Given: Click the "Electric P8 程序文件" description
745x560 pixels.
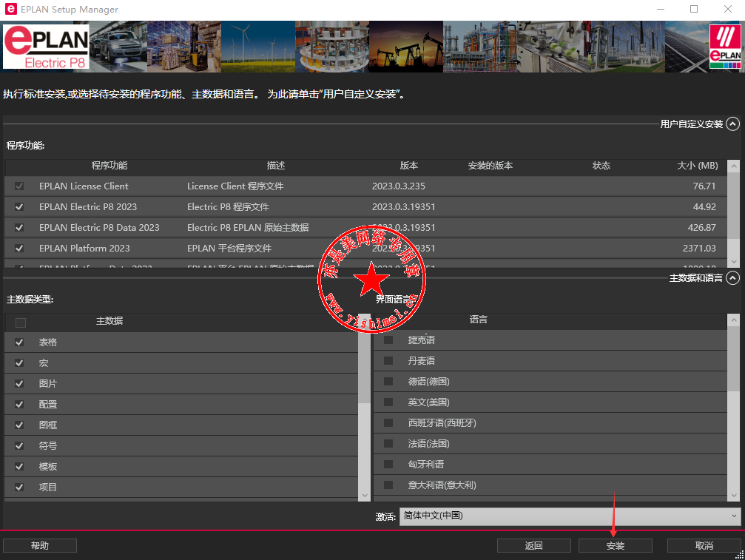Looking at the screenshot, I should point(228,207).
